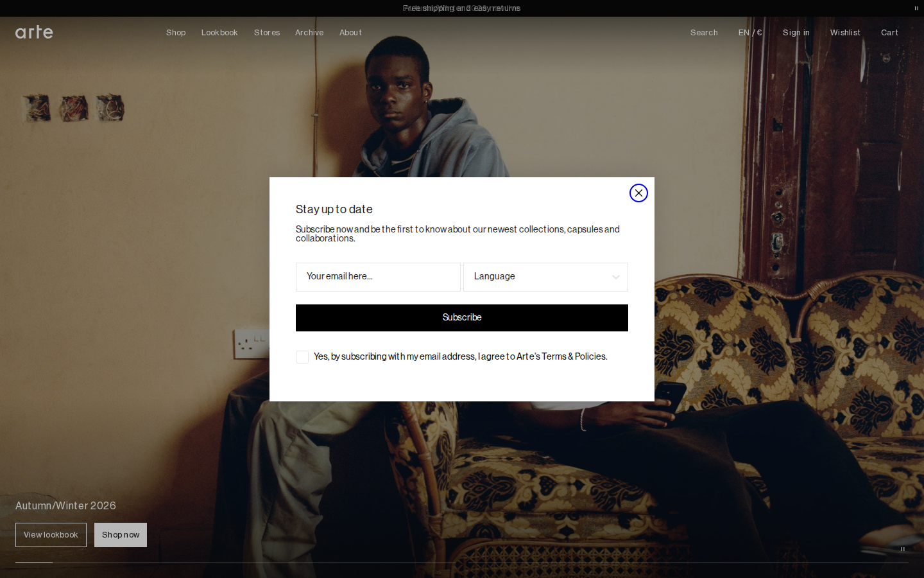Viewport: 924px width, 578px height.
Task: Click the email input field
Action: (378, 277)
